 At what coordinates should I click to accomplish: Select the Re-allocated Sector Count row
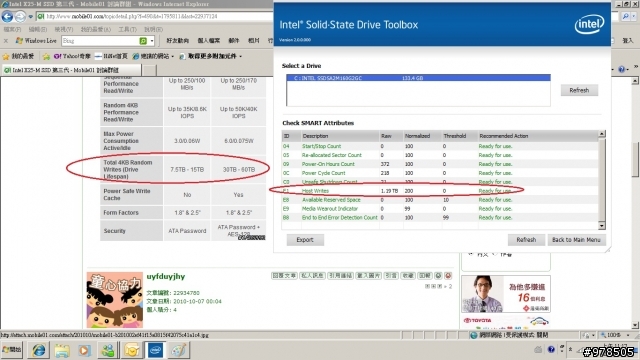440,155
